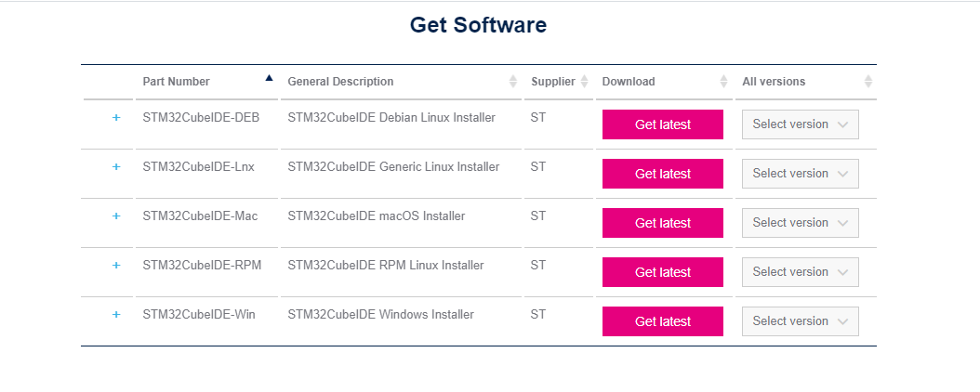980x392 pixels.
Task: Open Select version dropdown for STM32CubeIDE-RPM
Action: coord(800,272)
